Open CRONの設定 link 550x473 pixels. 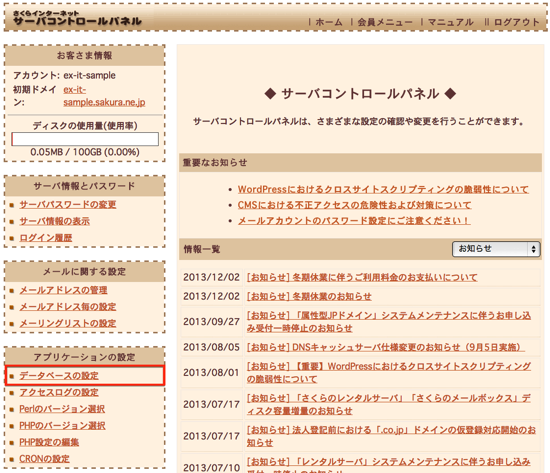(x=45, y=459)
